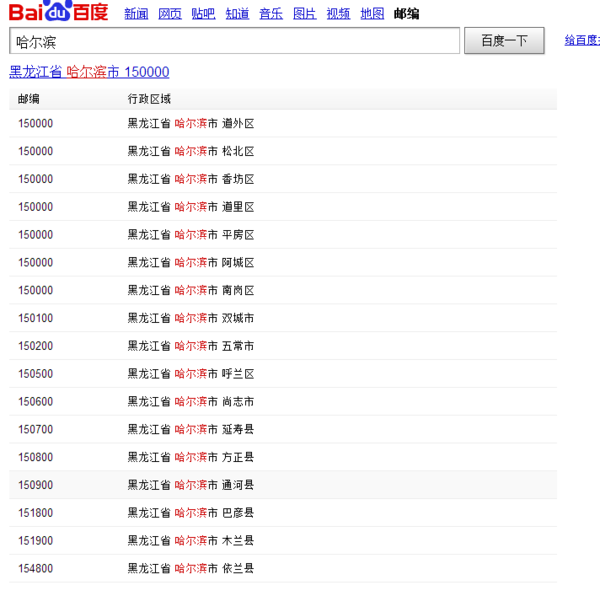The width and height of the screenshot is (600, 596).
Task: Select row 黑龙江省 哈尔滨市 五常市
Action: [x=283, y=346]
